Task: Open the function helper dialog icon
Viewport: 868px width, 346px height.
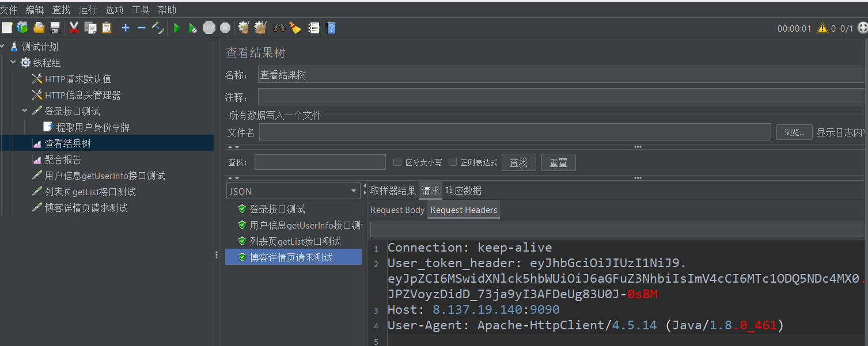Action: tap(314, 28)
